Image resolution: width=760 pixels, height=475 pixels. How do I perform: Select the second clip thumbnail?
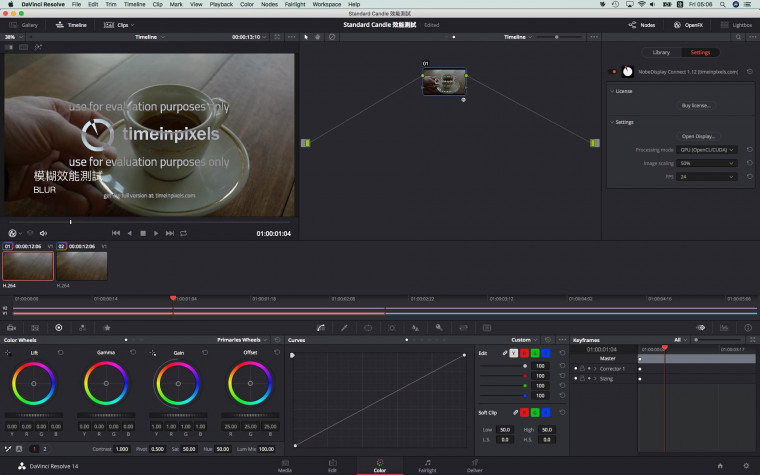pyautogui.click(x=81, y=266)
